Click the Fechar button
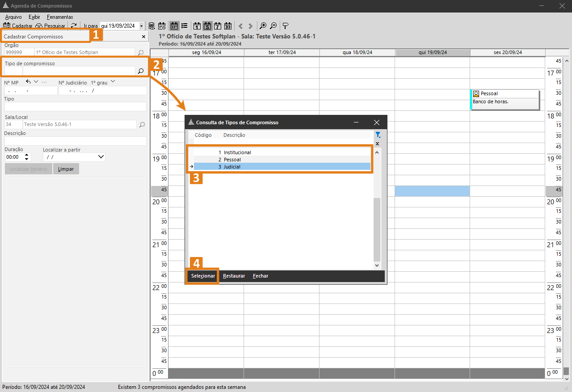 click(x=261, y=276)
